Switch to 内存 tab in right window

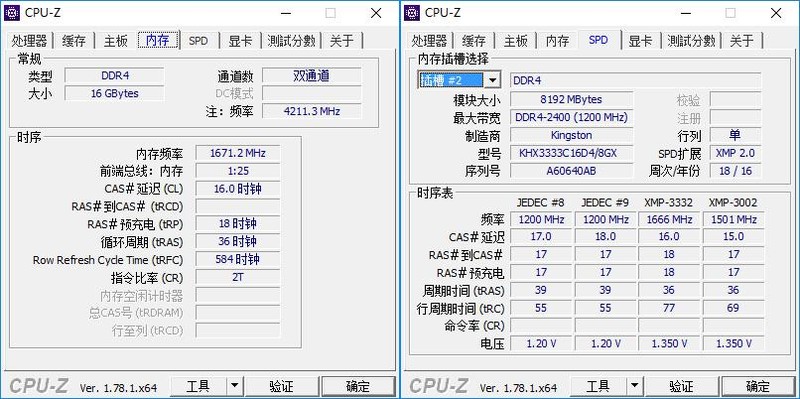(x=557, y=41)
